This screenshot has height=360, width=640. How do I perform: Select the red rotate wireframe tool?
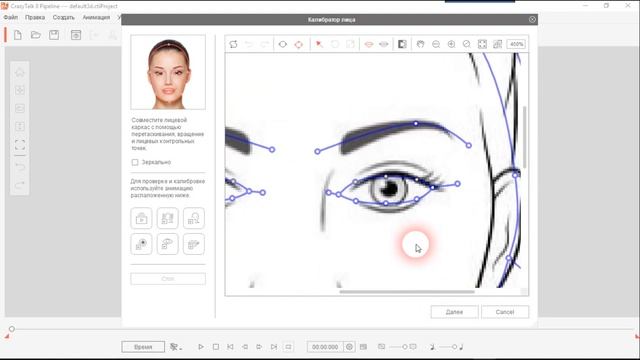point(299,44)
